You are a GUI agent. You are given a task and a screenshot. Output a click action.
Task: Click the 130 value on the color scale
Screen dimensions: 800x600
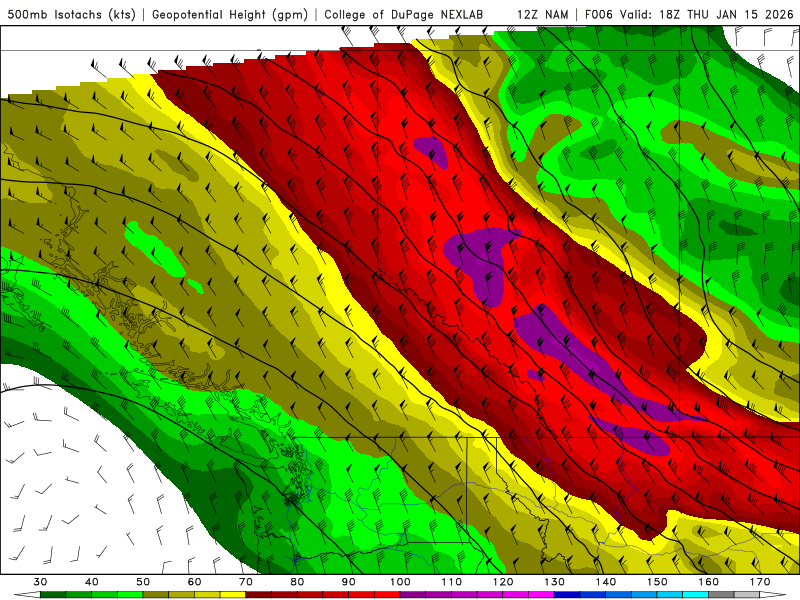[554, 582]
